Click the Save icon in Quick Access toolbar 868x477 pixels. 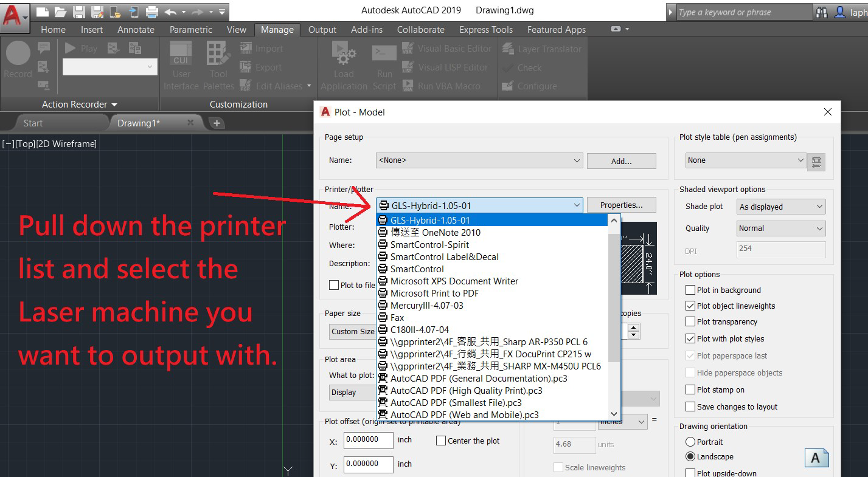pyautogui.click(x=80, y=10)
